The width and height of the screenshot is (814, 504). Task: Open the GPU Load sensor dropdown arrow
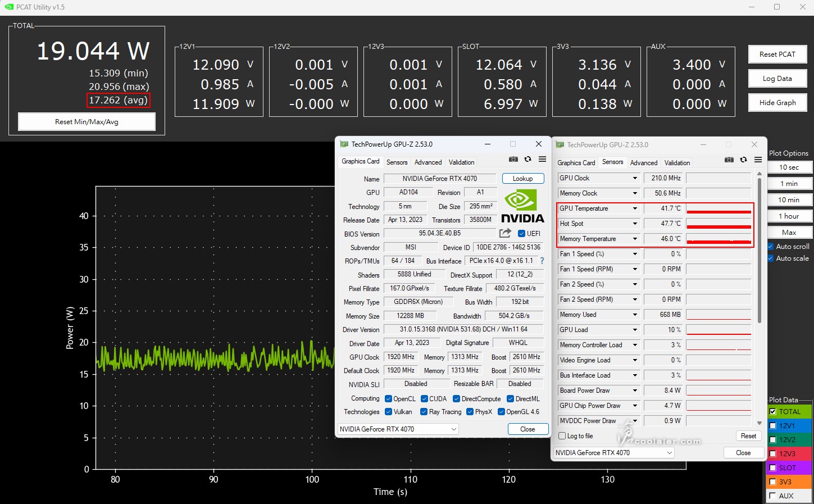[635, 330]
